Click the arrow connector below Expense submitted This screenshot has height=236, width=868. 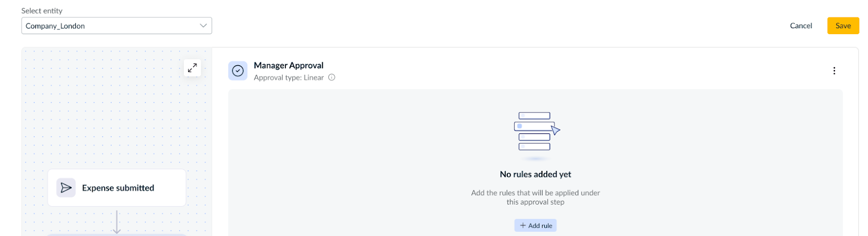(117, 221)
